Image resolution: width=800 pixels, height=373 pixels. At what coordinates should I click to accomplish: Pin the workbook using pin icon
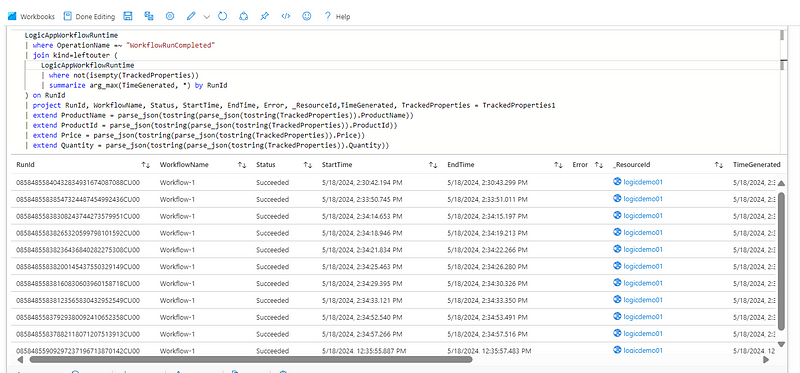pyautogui.click(x=264, y=16)
